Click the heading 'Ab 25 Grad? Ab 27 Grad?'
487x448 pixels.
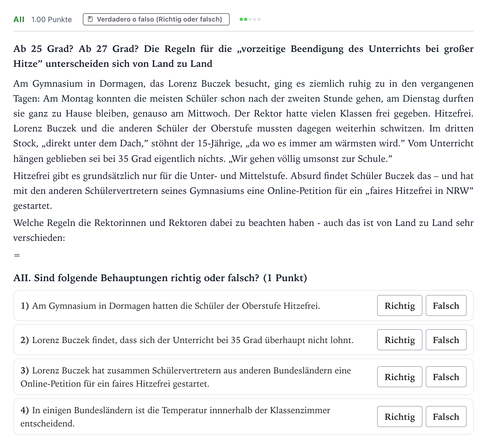[243, 56]
